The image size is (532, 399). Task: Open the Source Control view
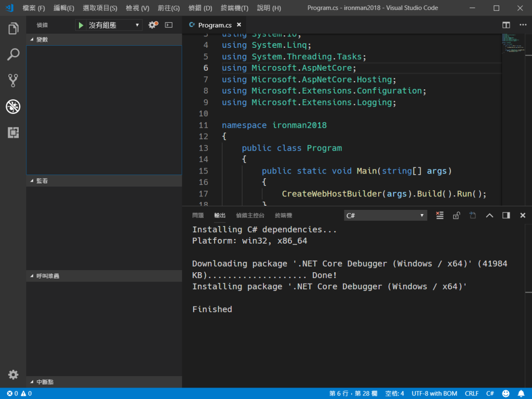coord(13,81)
